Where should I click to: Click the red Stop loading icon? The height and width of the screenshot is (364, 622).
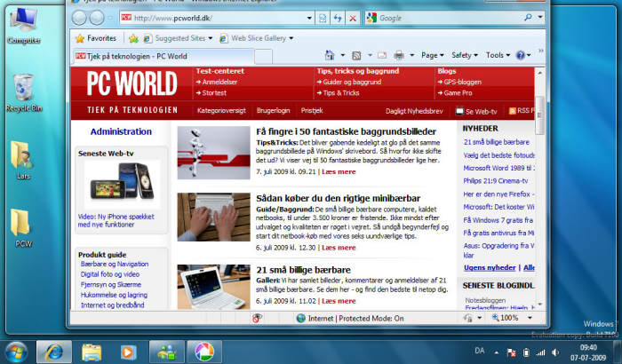(x=352, y=19)
